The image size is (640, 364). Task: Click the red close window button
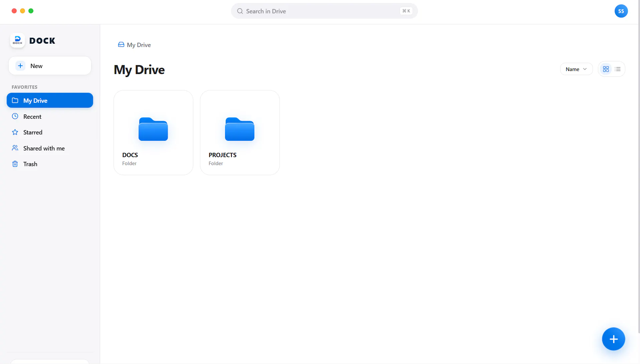pos(14,11)
